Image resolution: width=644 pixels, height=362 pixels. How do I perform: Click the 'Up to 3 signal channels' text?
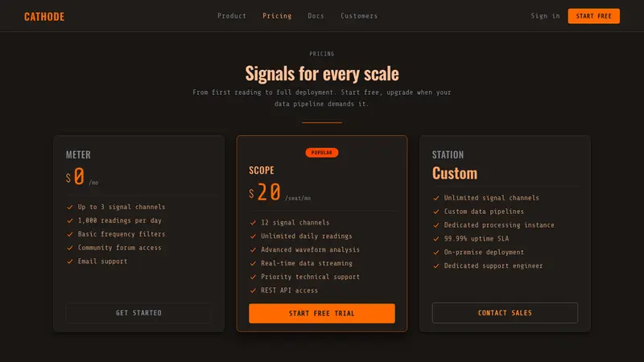point(122,207)
